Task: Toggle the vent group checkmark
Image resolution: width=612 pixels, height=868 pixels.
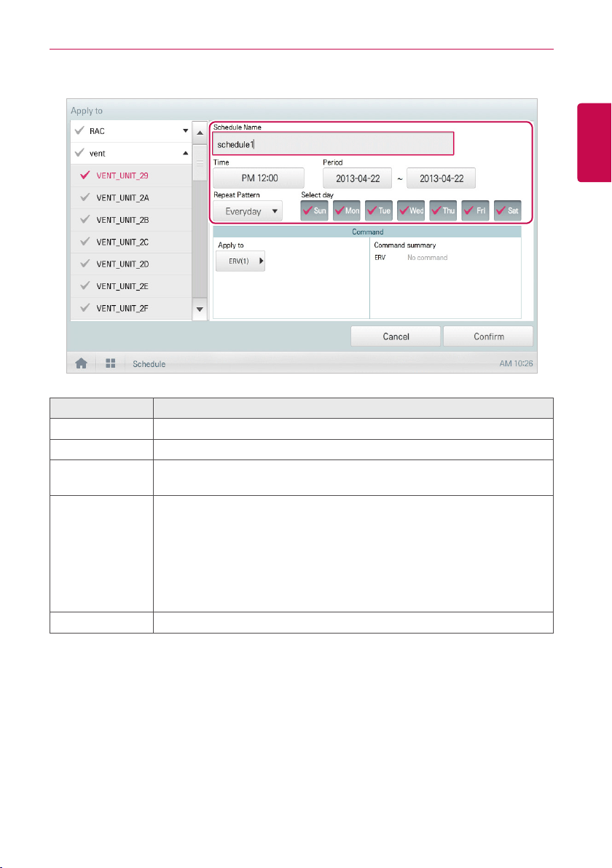Action: point(79,153)
